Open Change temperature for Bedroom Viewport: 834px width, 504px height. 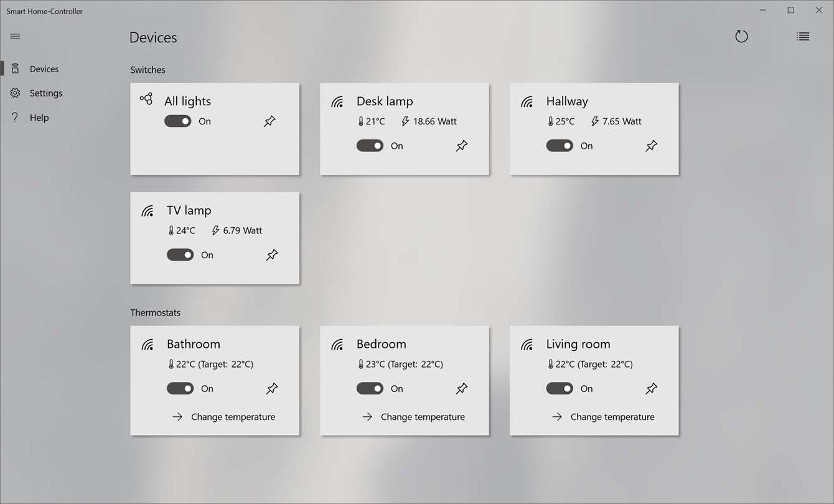coord(413,417)
